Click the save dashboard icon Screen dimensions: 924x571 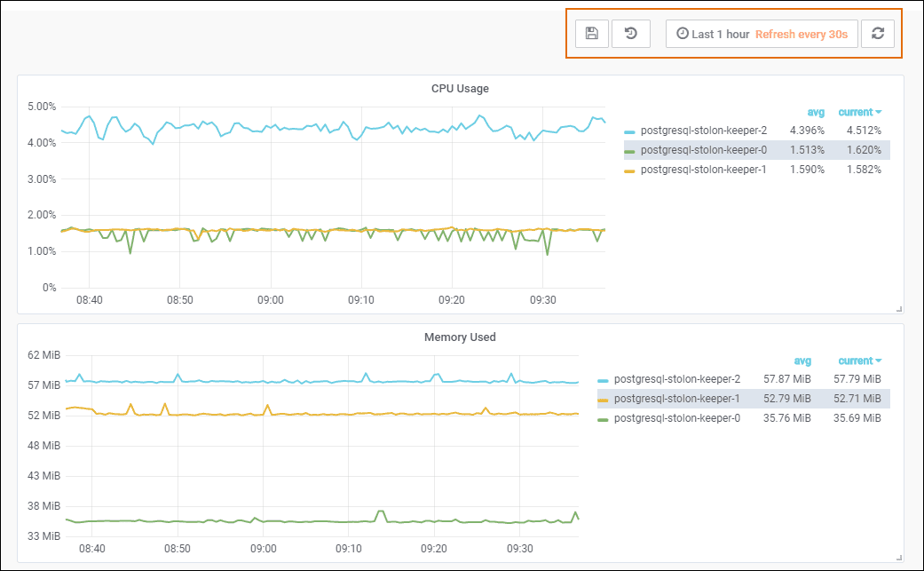592,34
